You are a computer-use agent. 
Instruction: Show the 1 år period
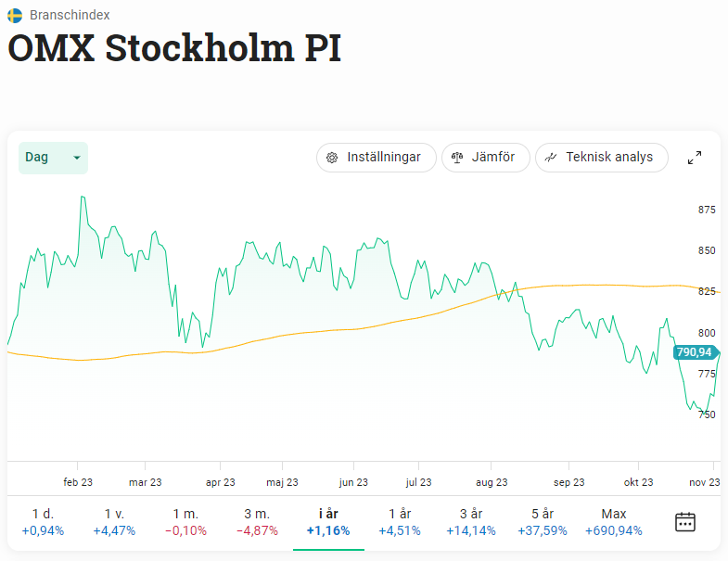tap(400, 522)
